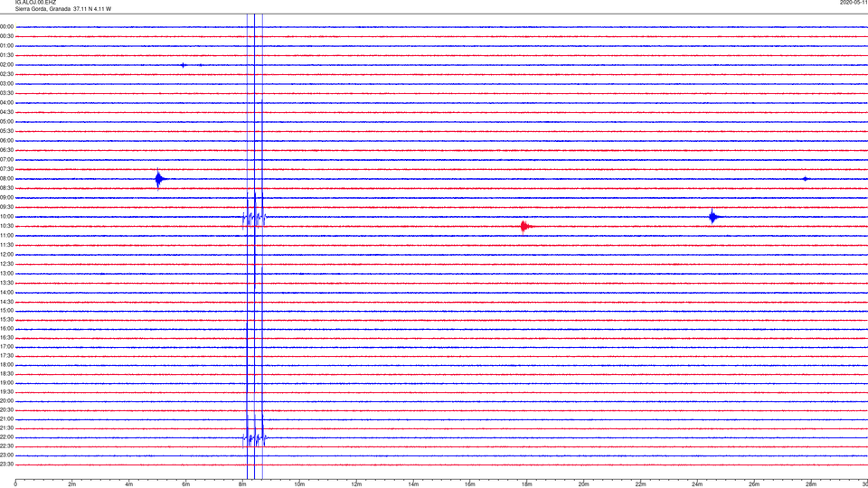Pick the 11:00 row label
The width and height of the screenshot is (868, 488).
(7, 235)
